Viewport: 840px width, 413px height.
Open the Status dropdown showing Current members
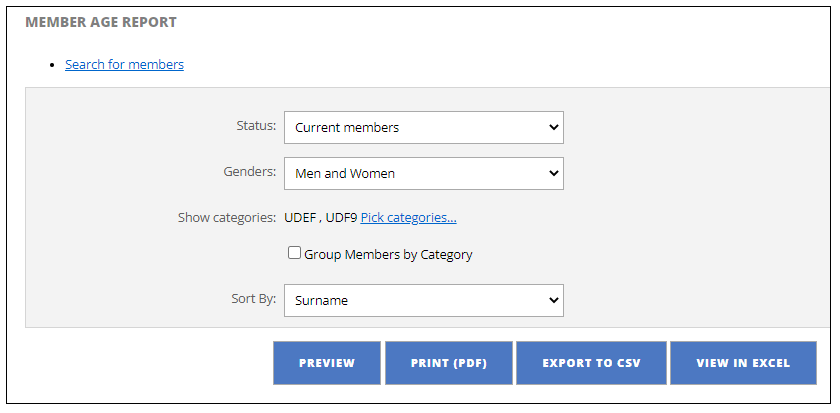pos(423,128)
